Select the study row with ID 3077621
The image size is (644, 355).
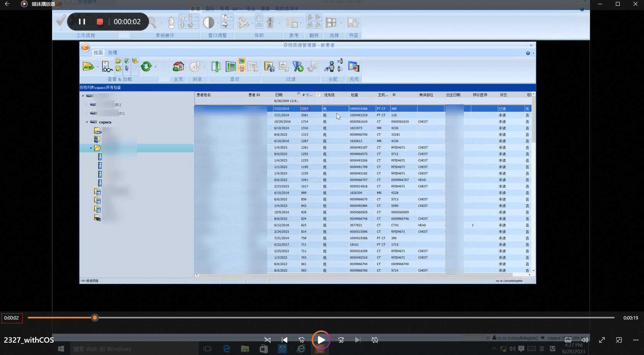coord(363,225)
